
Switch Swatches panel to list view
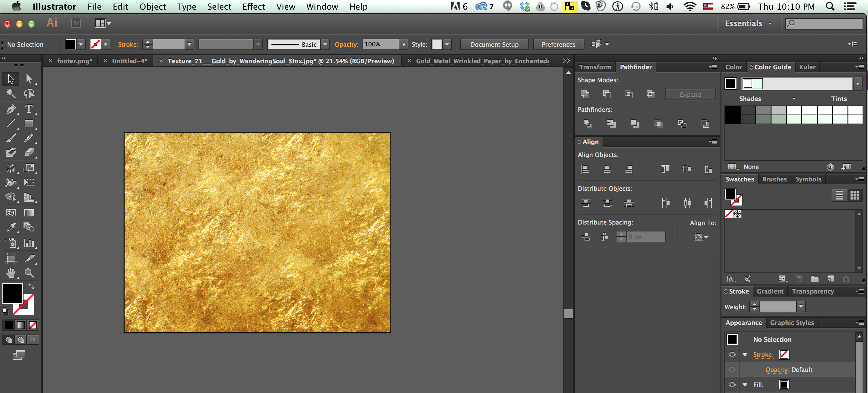point(839,195)
